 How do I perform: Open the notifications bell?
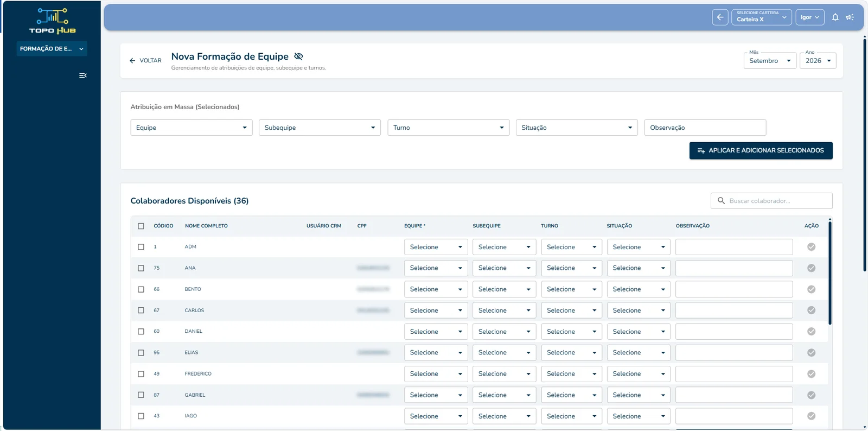pos(835,17)
